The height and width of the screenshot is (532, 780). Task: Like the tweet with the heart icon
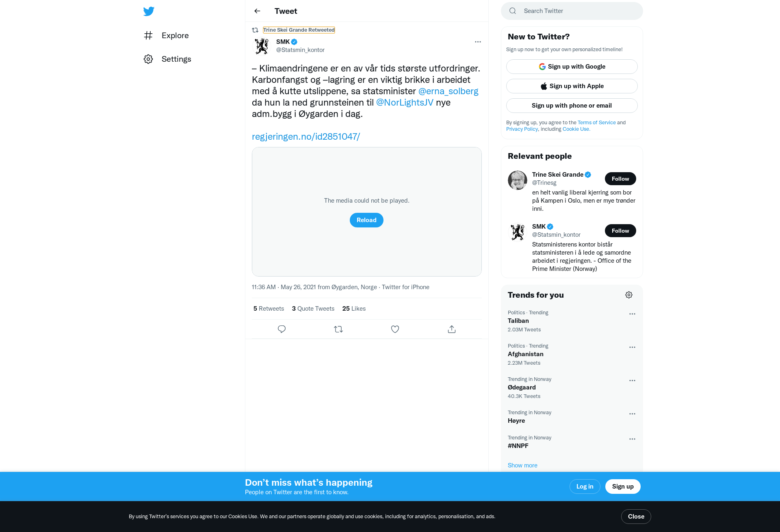coord(395,329)
